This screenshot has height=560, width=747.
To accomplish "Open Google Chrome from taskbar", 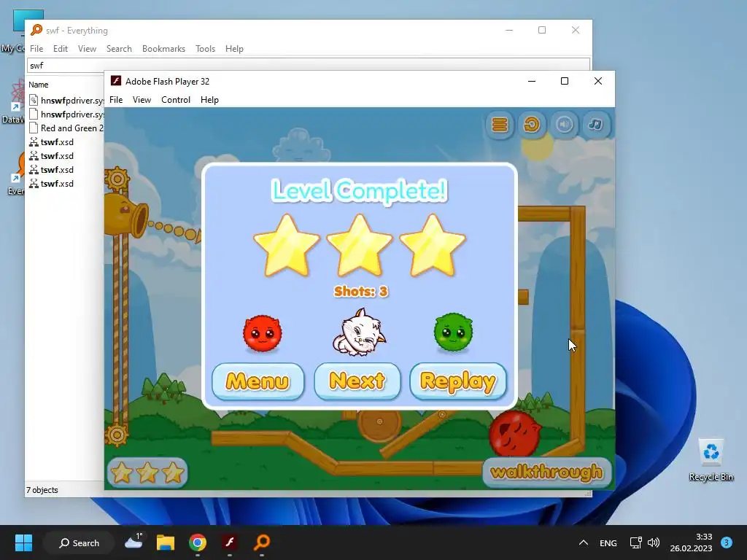I will [x=197, y=542].
